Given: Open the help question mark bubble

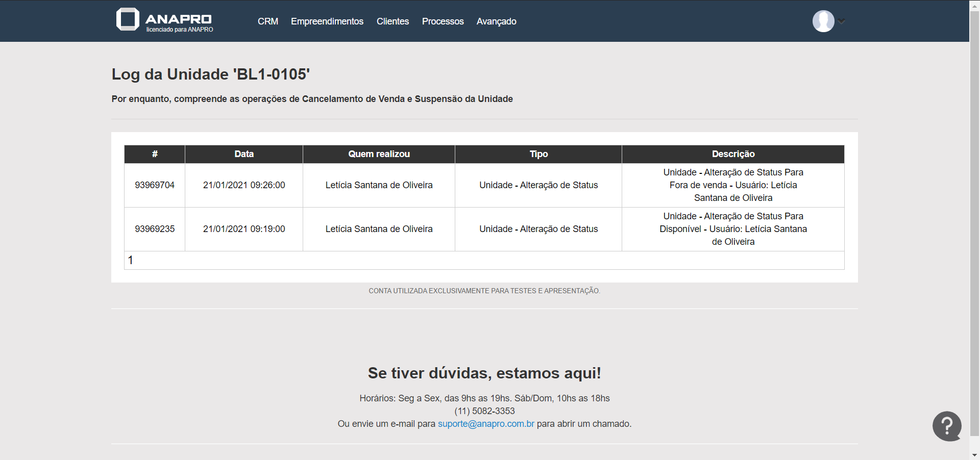Looking at the screenshot, I should pos(947,426).
